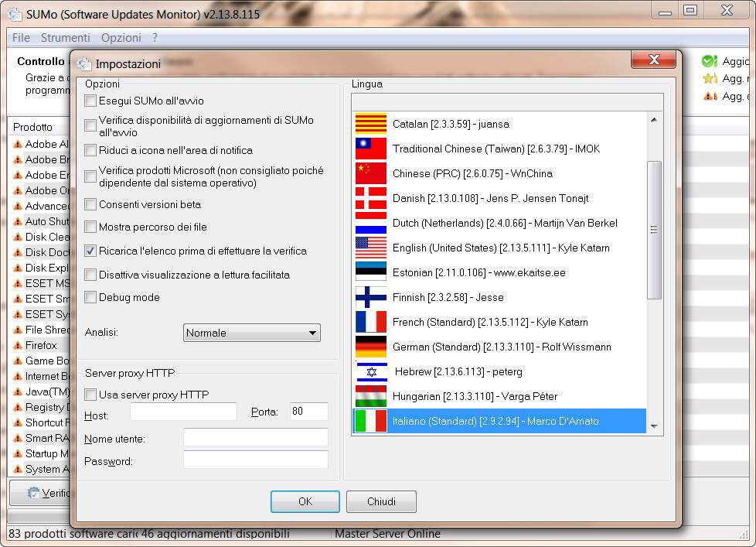Maximize the SUMo main window
The width and height of the screenshot is (756, 547).
690,10
